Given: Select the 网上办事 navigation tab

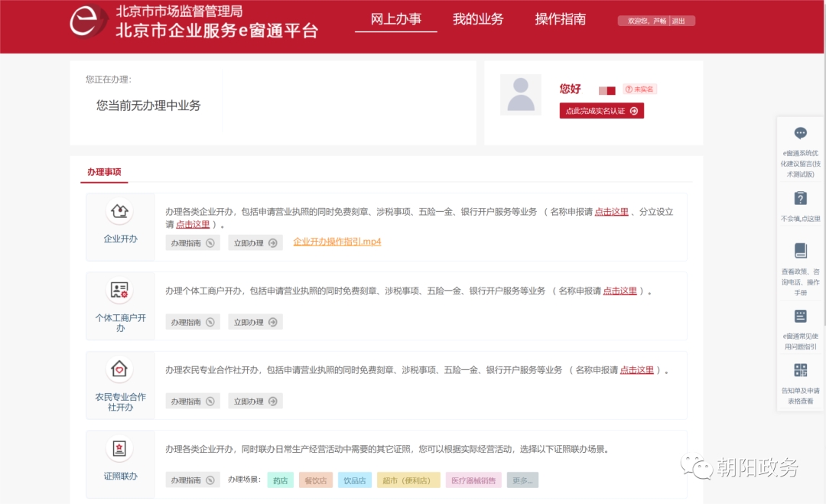Looking at the screenshot, I should click(396, 20).
